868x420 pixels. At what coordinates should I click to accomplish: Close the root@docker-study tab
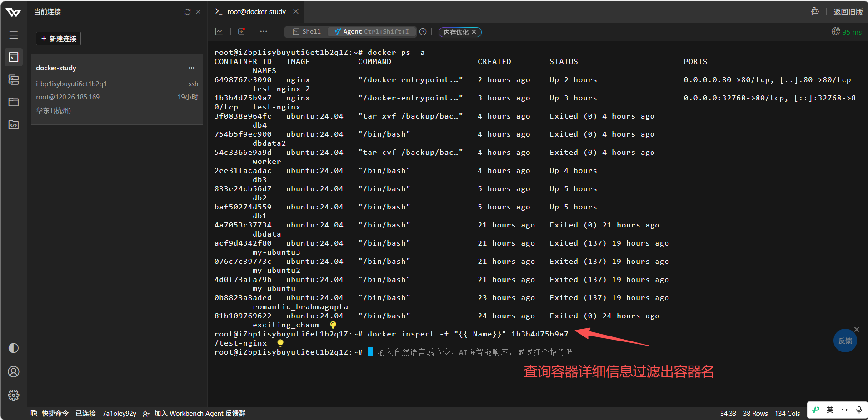[x=296, y=11]
